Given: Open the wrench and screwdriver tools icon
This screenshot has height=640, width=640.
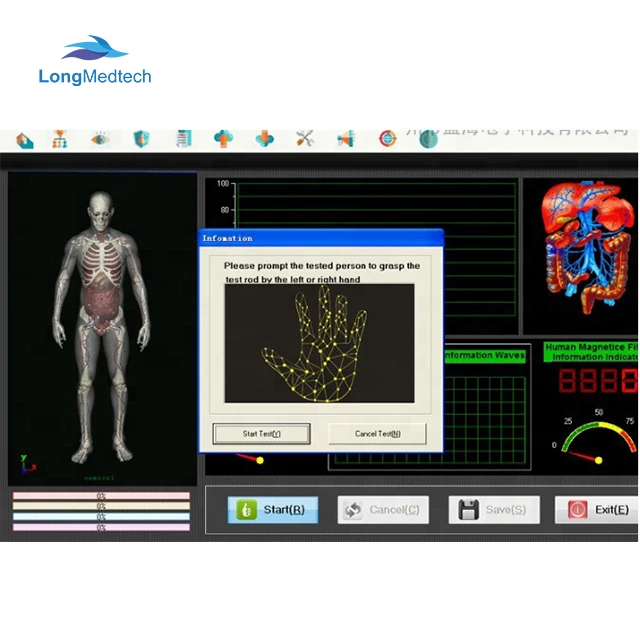Looking at the screenshot, I should point(305,139).
